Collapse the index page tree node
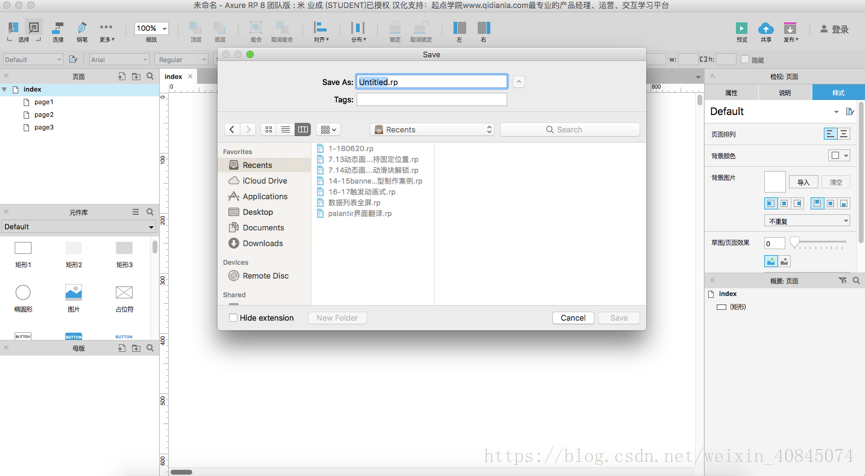 click(x=4, y=89)
